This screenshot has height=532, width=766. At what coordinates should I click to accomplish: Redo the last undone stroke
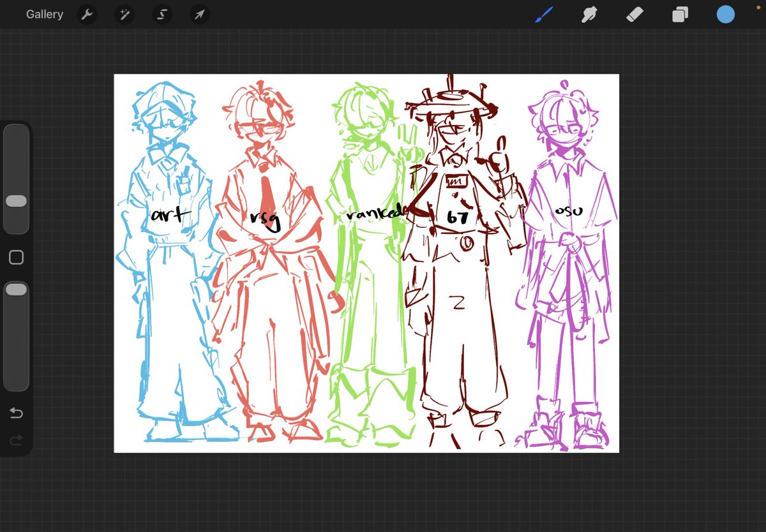coord(17,440)
